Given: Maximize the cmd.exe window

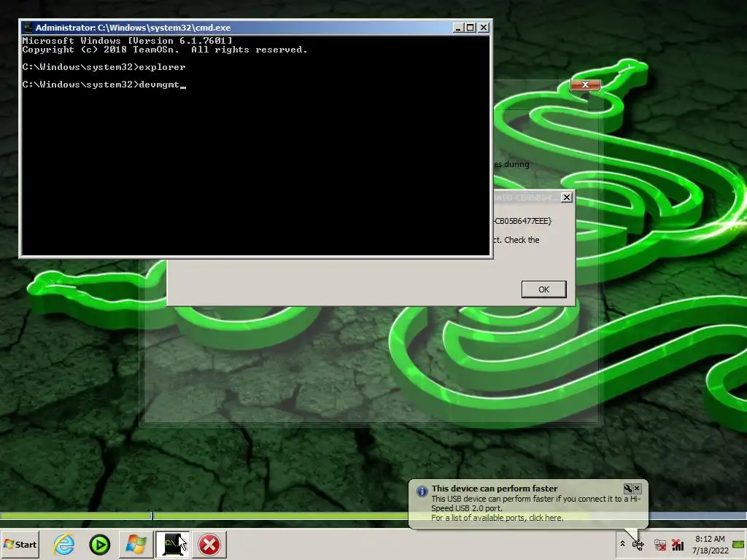Looking at the screenshot, I should tap(471, 28).
